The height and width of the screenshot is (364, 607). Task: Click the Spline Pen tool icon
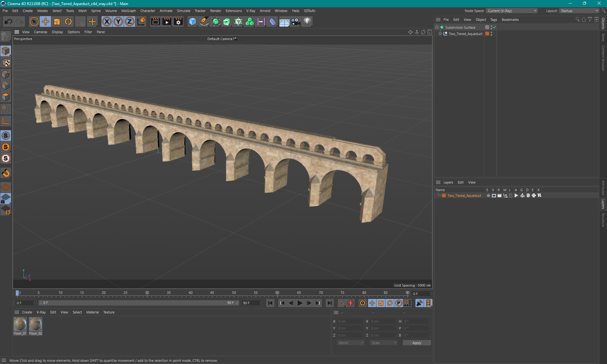tap(204, 21)
